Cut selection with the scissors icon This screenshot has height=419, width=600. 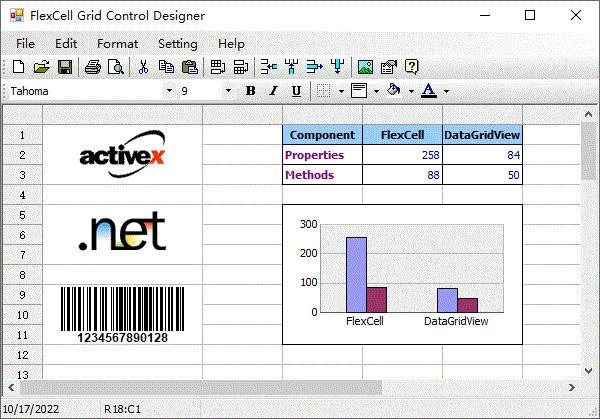point(143,67)
